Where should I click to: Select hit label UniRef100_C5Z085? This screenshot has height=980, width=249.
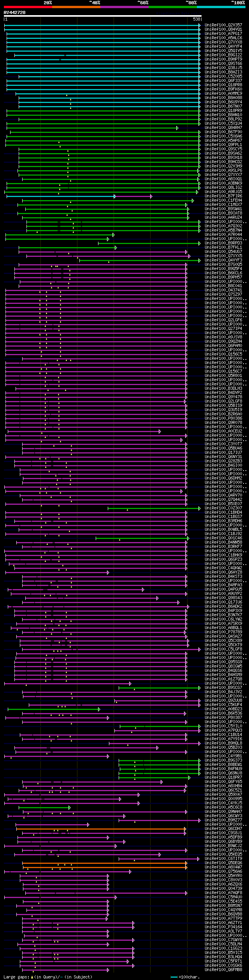coord(223,76)
